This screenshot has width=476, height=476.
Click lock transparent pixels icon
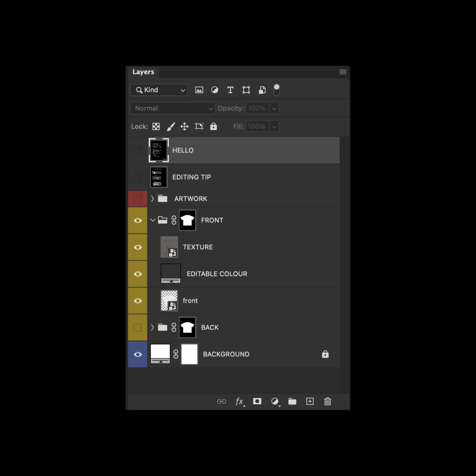coord(156,126)
